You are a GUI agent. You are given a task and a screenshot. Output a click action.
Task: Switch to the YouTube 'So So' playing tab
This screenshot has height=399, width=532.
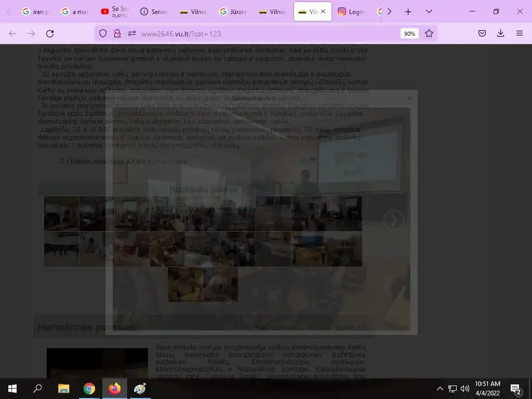[115, 12]
